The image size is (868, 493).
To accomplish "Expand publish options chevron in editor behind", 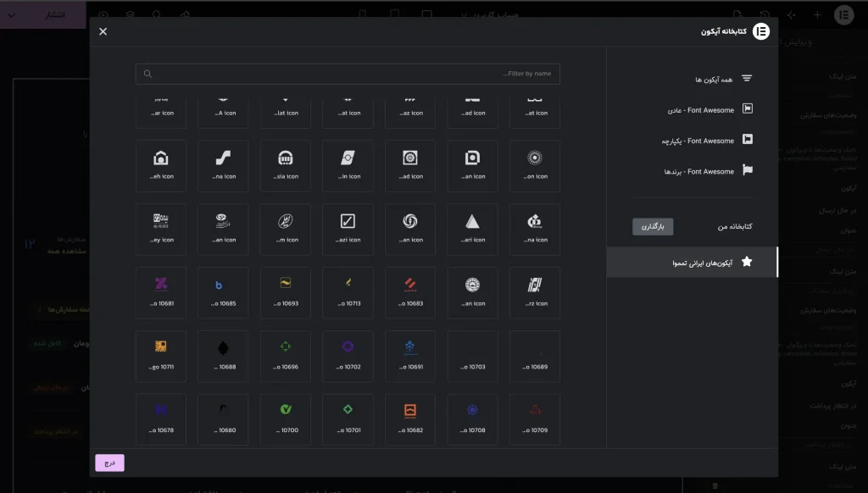I will [12, 15].
